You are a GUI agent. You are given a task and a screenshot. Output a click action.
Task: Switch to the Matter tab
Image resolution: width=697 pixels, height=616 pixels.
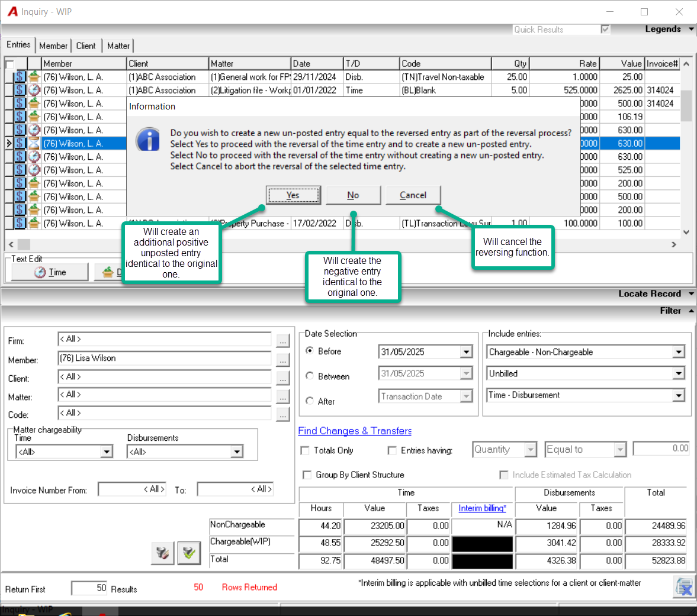[118, 46]
